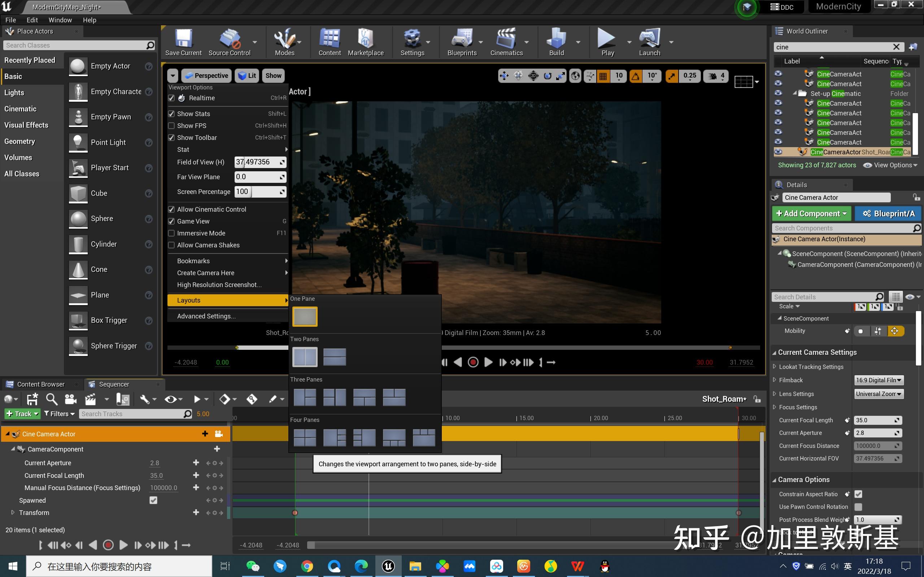Click the Add Component button
Screen dimensions: 924x577
811,213
